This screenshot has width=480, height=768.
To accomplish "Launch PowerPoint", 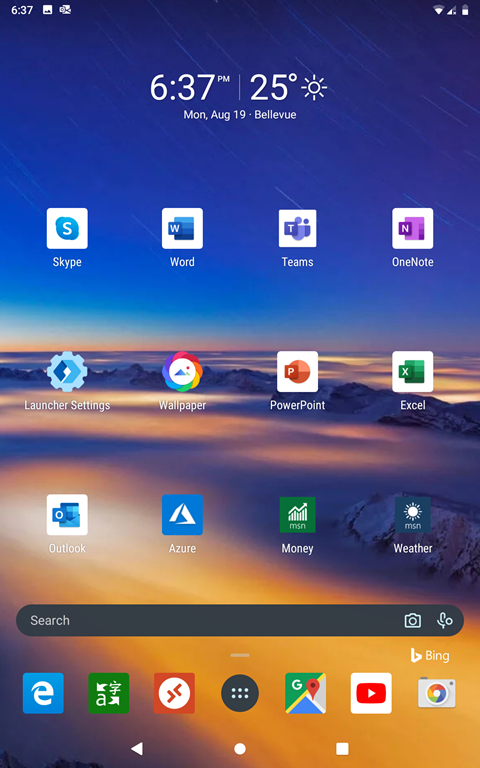I will click(297, 372).
